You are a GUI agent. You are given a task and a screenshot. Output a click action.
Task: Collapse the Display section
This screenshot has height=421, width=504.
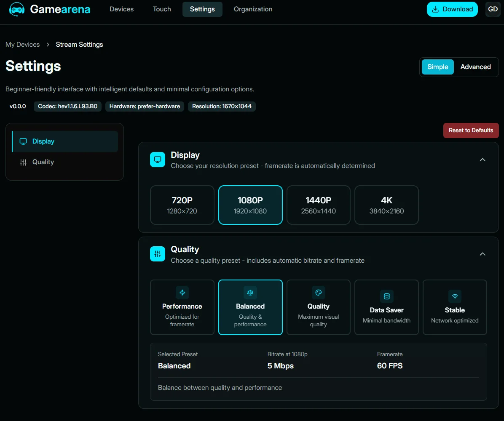(483, 160)
